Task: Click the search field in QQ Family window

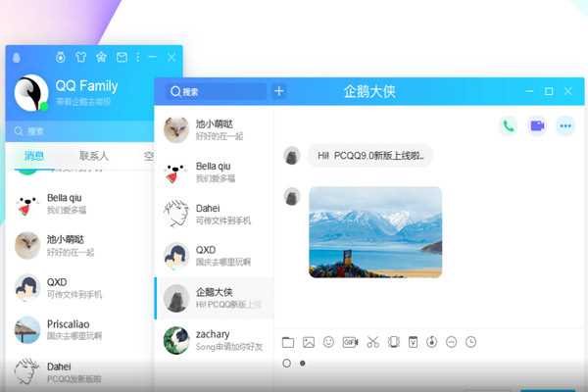Action: coord(79,131)
